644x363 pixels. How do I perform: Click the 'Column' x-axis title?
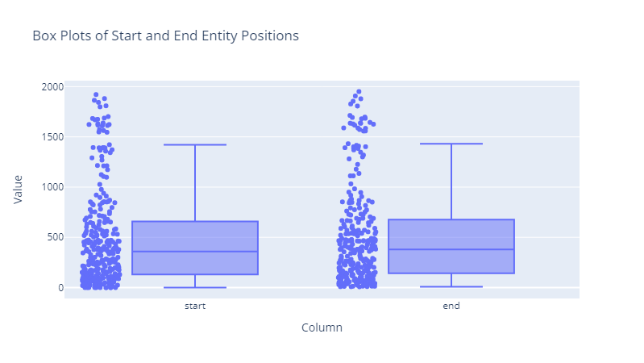[x=322, y=328]
